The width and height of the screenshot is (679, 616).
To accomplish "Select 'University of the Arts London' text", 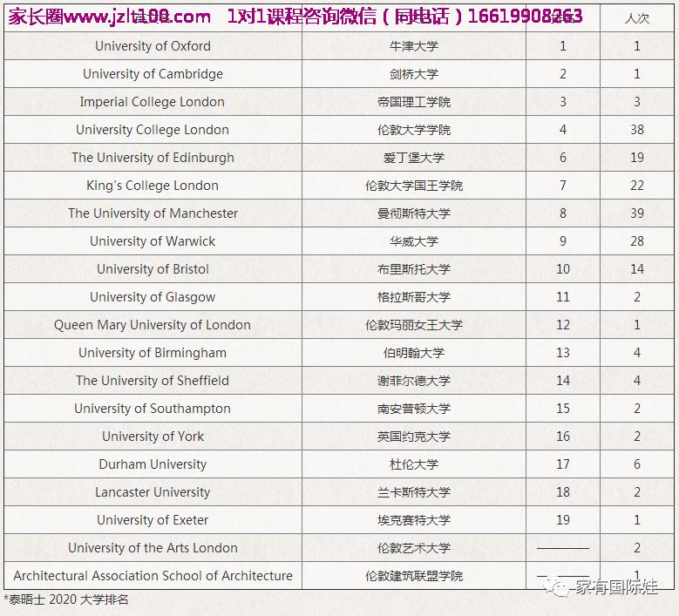I will 153,548.
